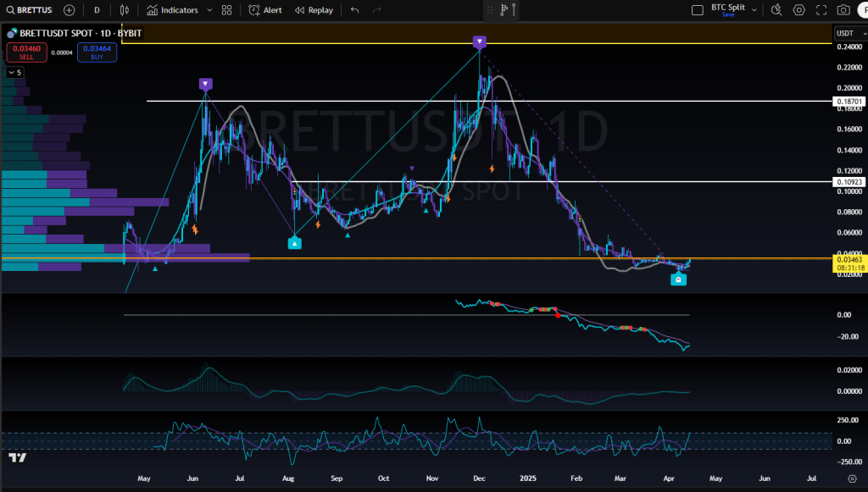The height and width of the screenshot is (492, 868).
Task: Redo the last undone action
Action: click(377, 10)
